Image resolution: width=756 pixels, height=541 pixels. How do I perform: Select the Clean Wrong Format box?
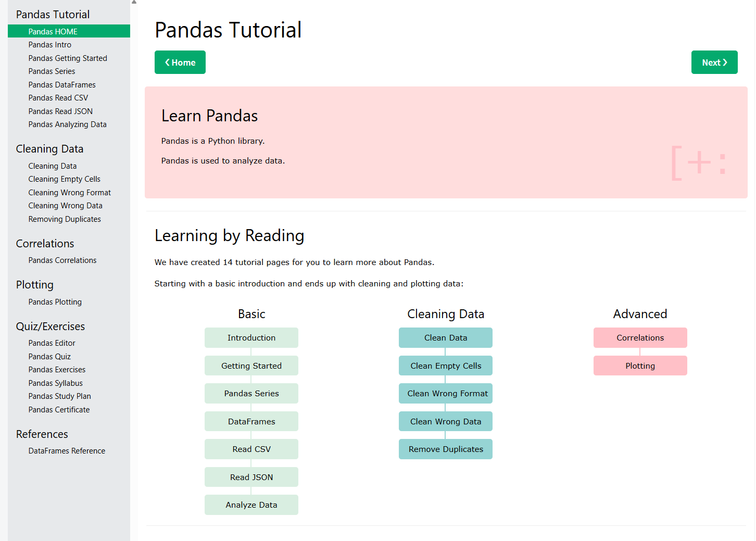(445, 393)
